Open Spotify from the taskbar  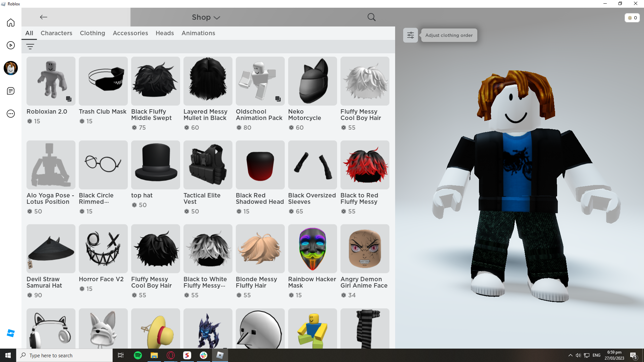pyautogui.click(x=138, y=355)
